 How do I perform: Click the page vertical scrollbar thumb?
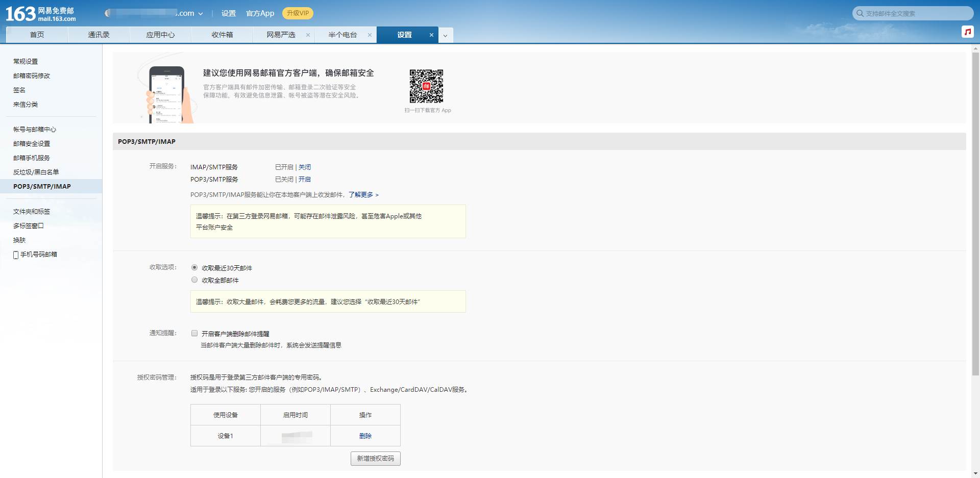tap(975, 214)
